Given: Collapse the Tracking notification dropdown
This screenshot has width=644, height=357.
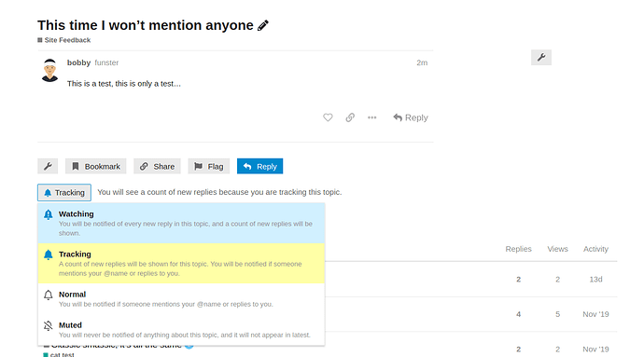Looking at the screenshot, I should (64, 192).
